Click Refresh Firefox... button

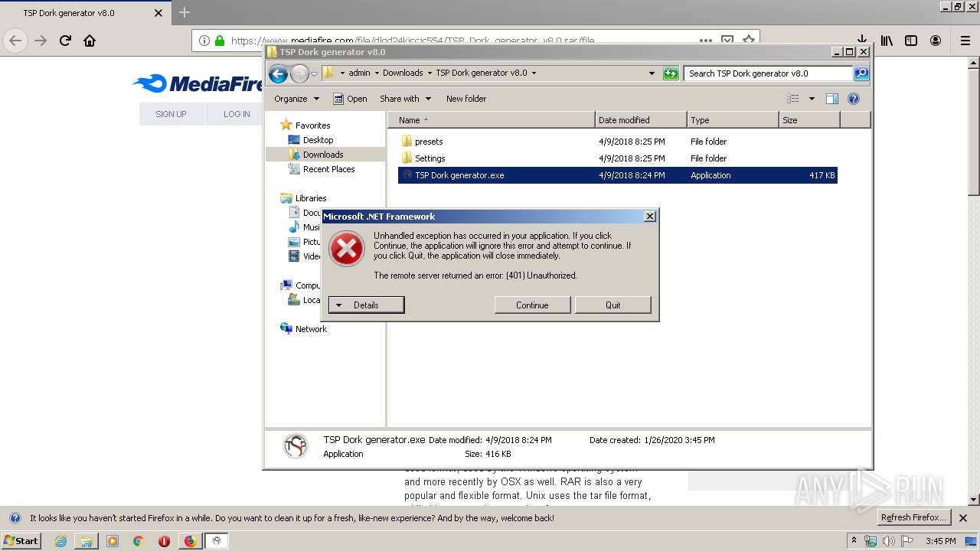pyautogui.click(x=913, y=518)
